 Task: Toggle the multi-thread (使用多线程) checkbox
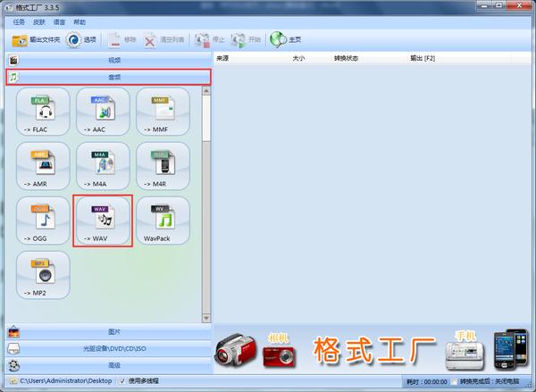122,381
